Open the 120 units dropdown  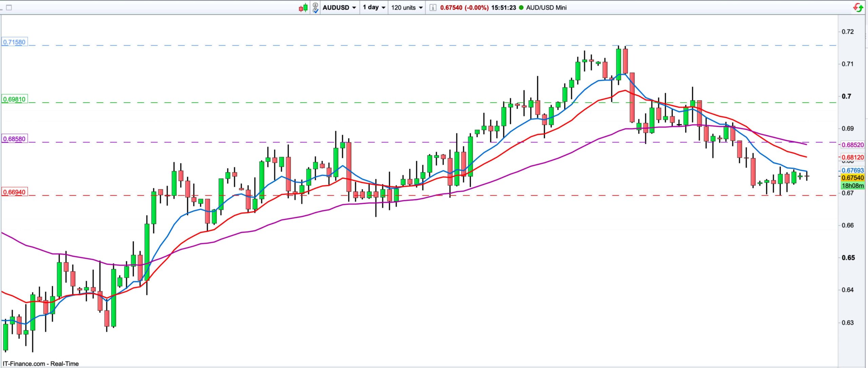click(x=407, y=7)
